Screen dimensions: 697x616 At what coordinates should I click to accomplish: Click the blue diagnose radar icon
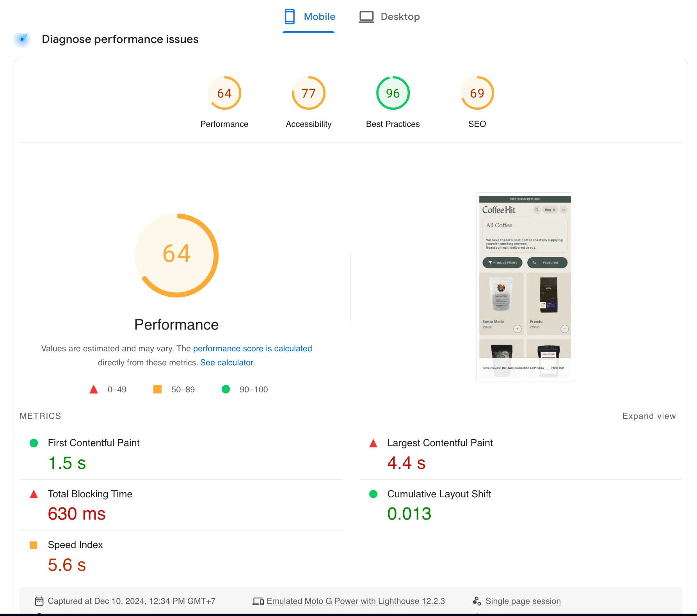pyautogui.click(x=22, y=39)
